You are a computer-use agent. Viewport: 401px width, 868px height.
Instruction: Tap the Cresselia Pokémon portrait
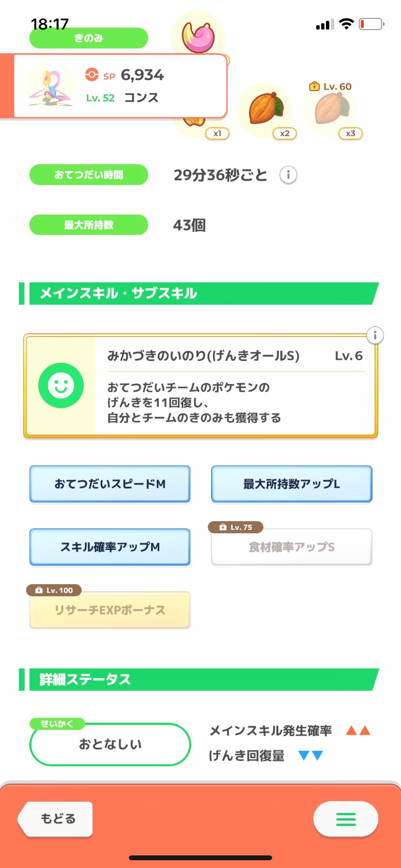tap(49, 86)
